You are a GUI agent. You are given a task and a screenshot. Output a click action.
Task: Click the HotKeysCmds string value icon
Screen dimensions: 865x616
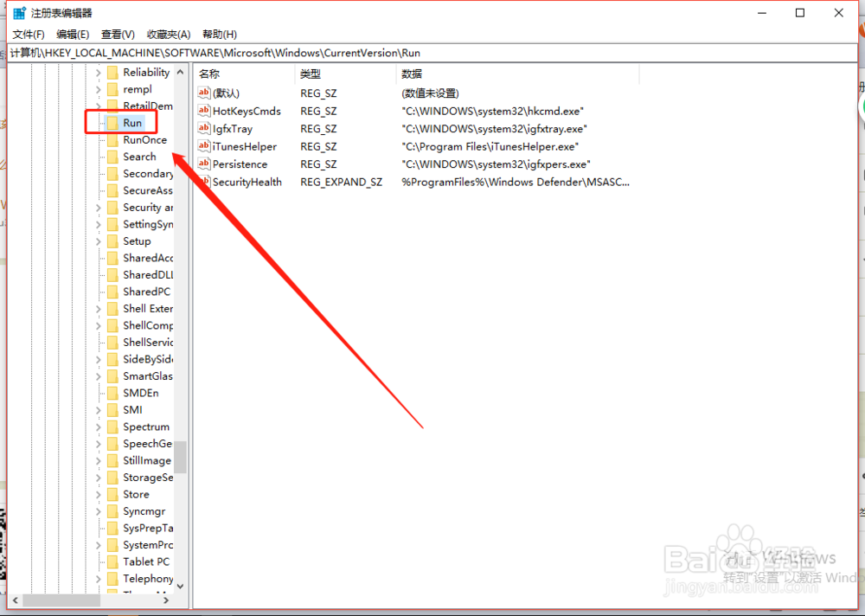[x=204, y=111]
